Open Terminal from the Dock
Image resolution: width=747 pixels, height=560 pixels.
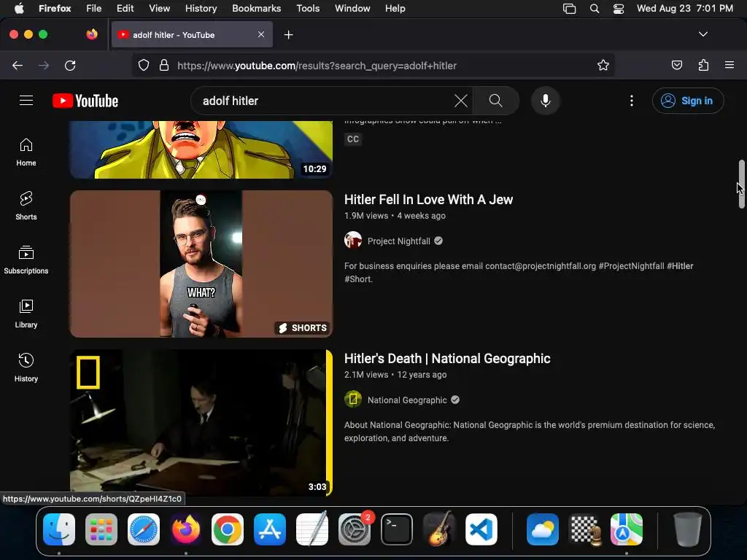pyautogui.click(x=396, y=529)
